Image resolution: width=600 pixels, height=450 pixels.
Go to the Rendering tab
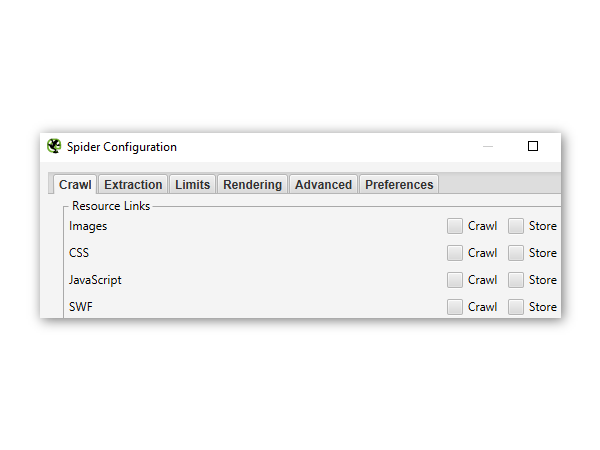(x=254, y=185)
